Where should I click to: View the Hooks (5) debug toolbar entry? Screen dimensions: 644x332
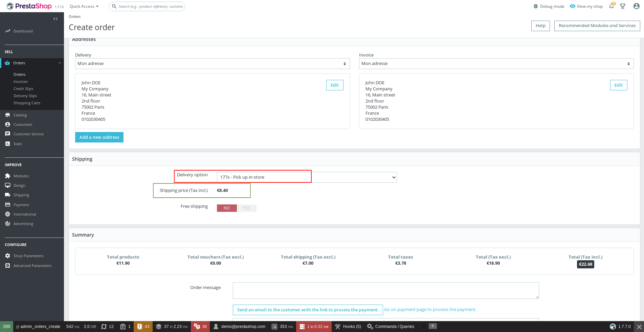point(348,326)
